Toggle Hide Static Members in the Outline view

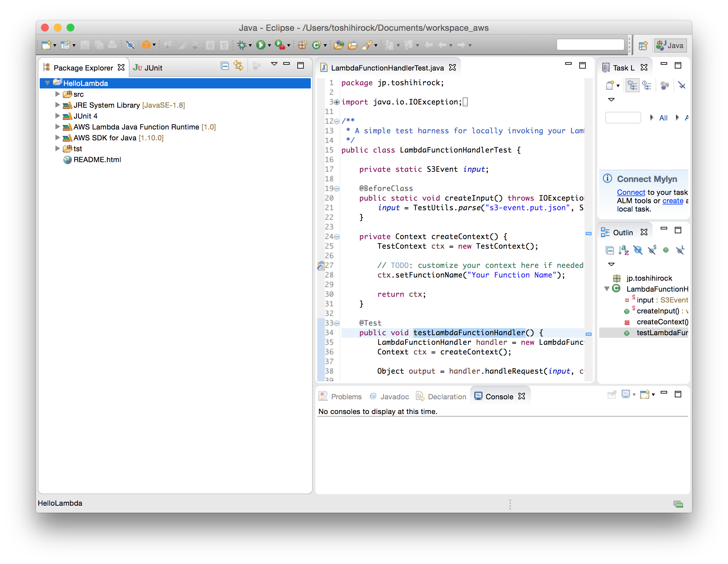pos(652,251)
